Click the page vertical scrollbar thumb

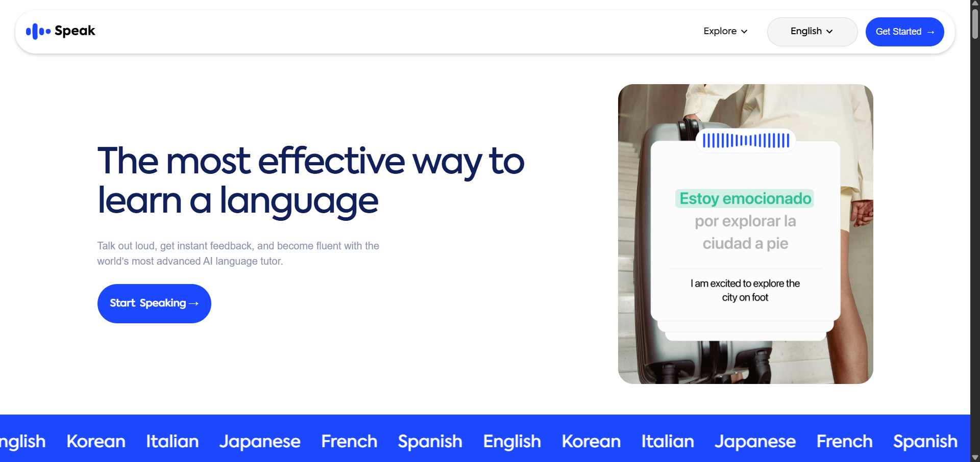coord(975,23)
